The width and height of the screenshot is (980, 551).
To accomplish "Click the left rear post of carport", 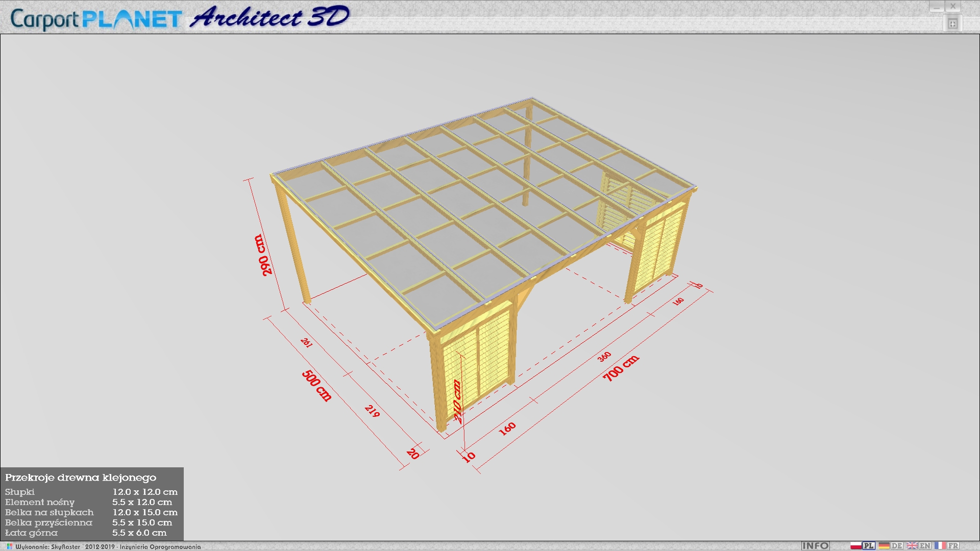I will (x=293, y=244).
